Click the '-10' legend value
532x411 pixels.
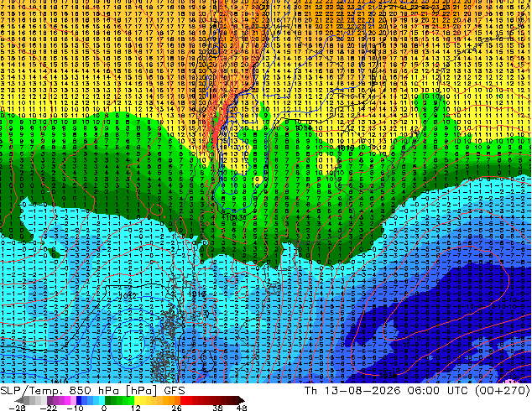(x=75, y=408)
